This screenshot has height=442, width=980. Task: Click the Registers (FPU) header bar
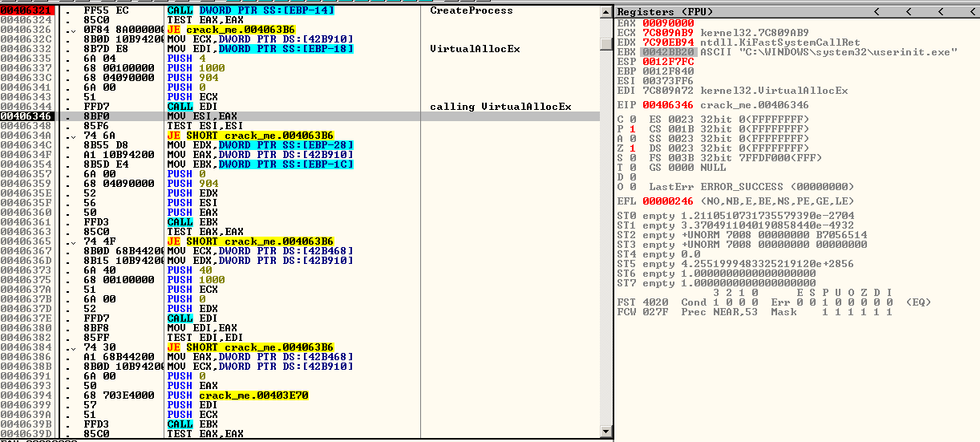tap(722, 12)
